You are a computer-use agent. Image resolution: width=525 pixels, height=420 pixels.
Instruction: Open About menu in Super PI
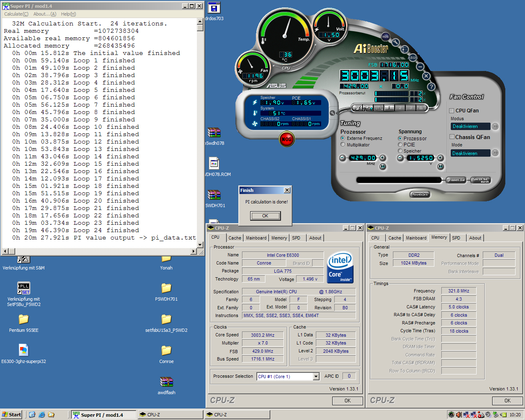point(45,14)
